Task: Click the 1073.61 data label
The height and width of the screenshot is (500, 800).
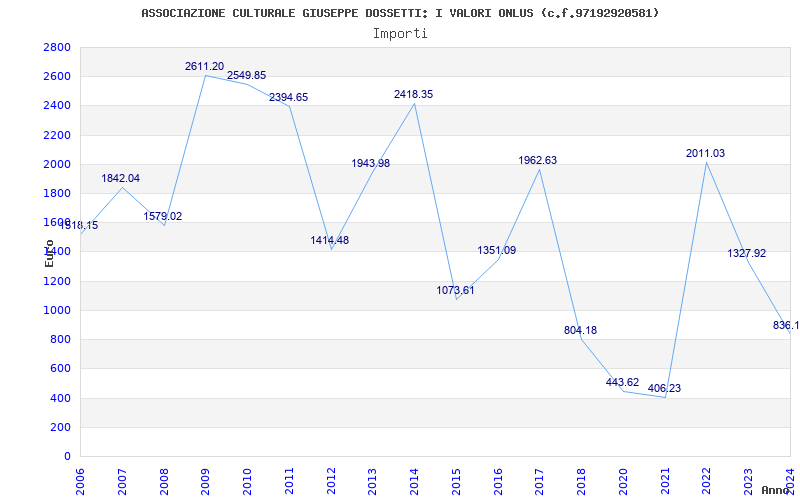Action: tap(455, 290)
